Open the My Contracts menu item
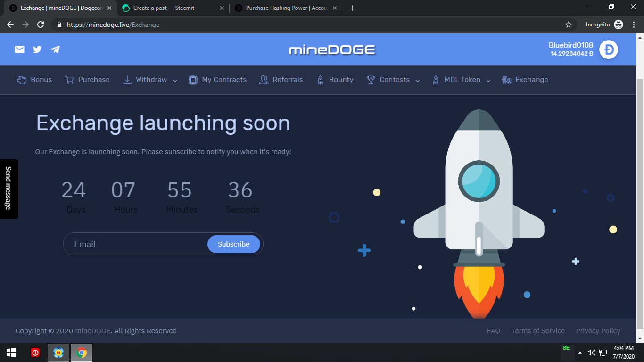Screen dimensions: 644x362 [x=217, y=80]
